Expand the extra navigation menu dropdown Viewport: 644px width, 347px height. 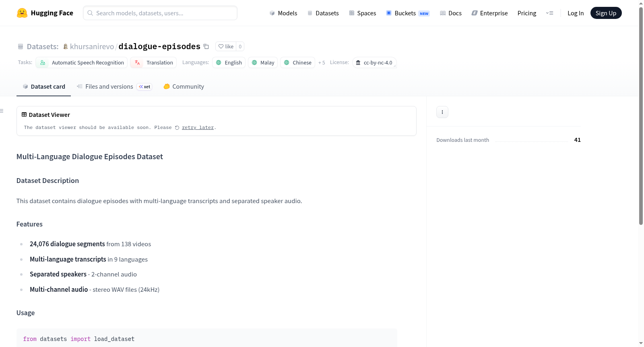(x=549, y=13)
